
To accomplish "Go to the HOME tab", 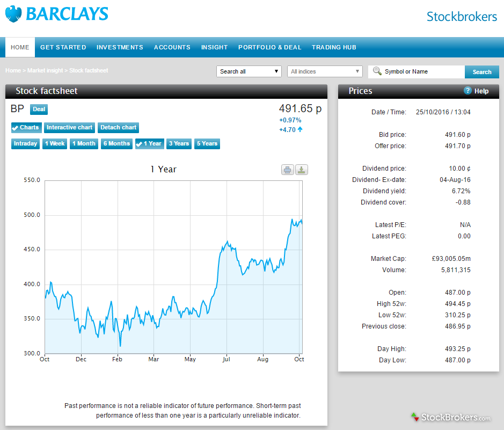I will [20, 47].
